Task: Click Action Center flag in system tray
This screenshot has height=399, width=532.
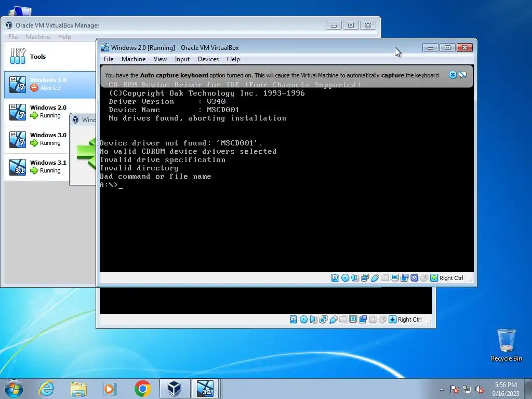Action: (455, 389)
